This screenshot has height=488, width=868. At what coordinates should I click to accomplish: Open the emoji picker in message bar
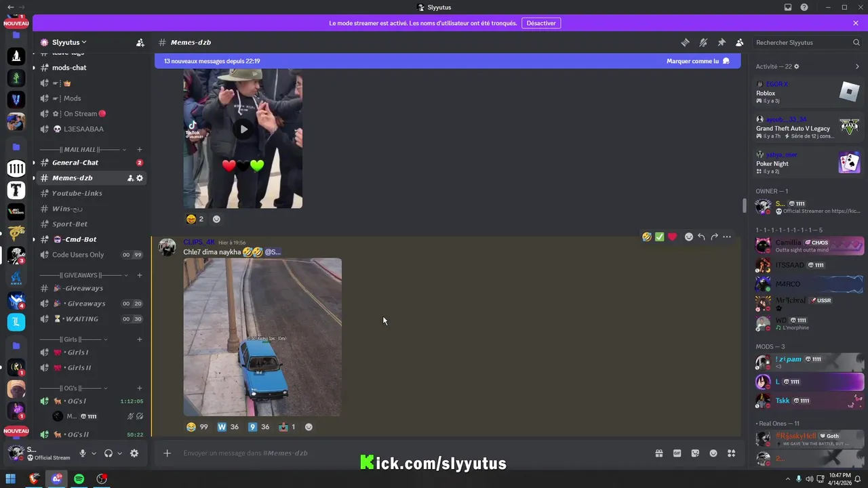(x=713, y=453)
